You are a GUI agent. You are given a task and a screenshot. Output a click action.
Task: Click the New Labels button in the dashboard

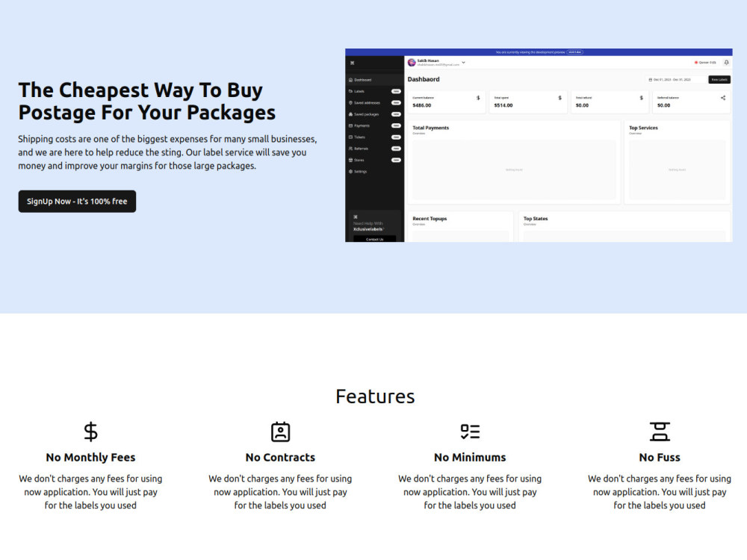click(719, 80)
